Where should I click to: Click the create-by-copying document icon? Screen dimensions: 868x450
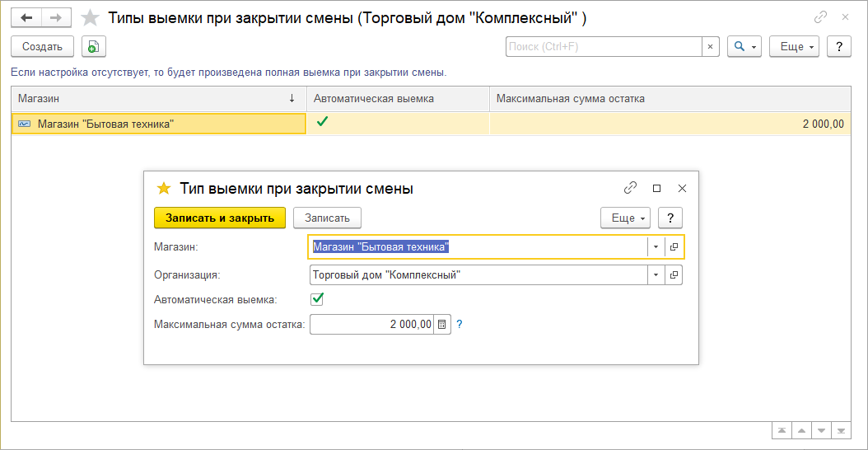pos(93,47)
